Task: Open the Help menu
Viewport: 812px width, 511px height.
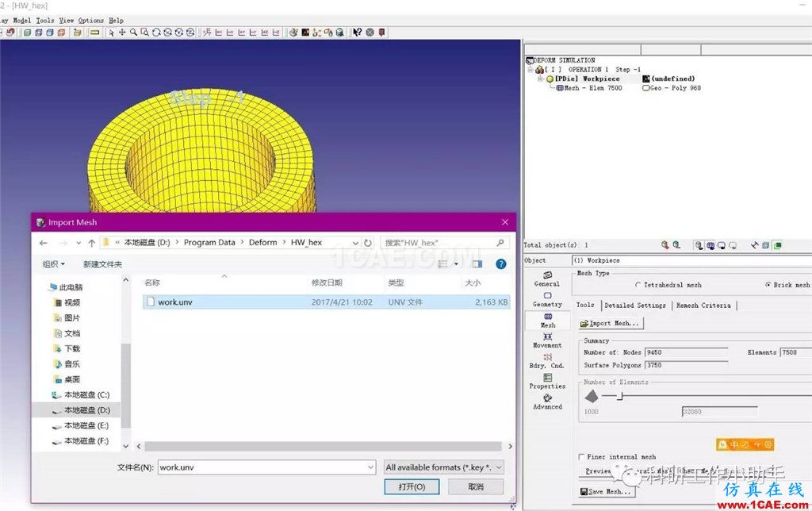Action: (x=116, y=20)
